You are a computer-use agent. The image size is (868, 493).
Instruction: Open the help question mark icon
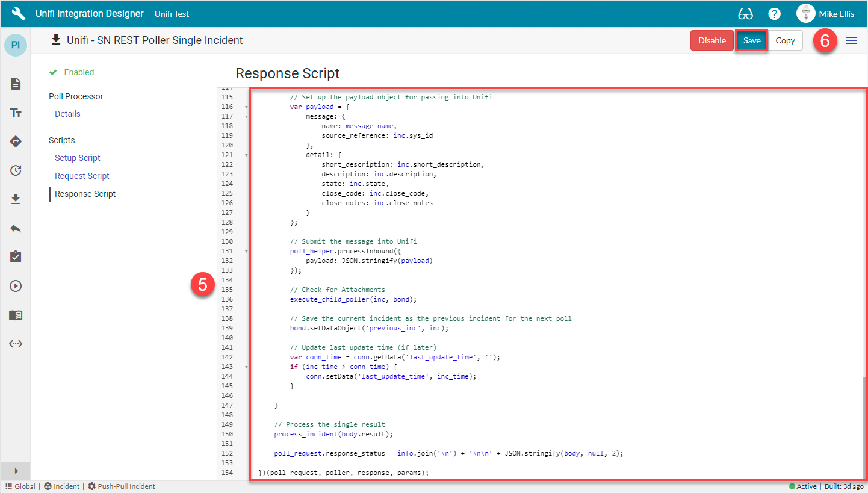coord(774,13)
